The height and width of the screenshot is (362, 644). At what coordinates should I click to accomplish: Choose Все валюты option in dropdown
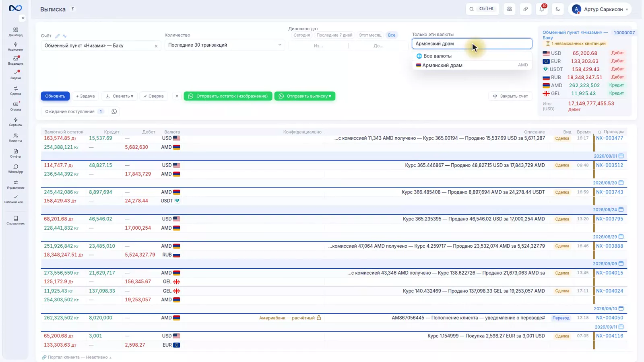pos(472,56)
